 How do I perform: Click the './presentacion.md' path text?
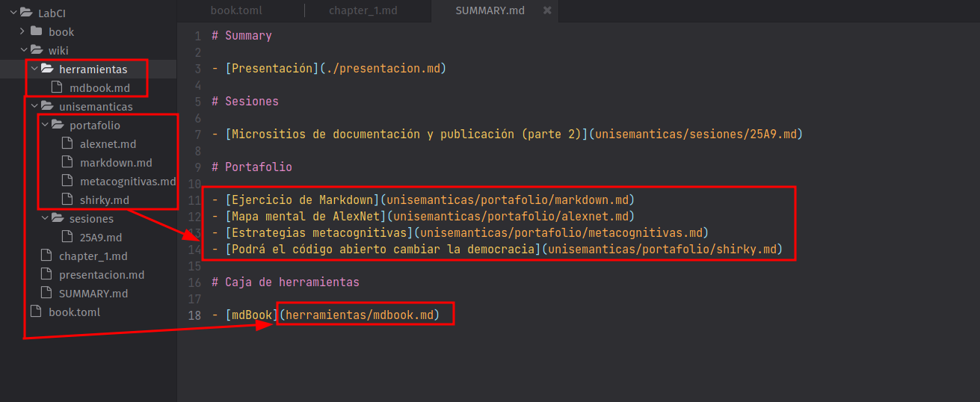(x=382, y=68)
